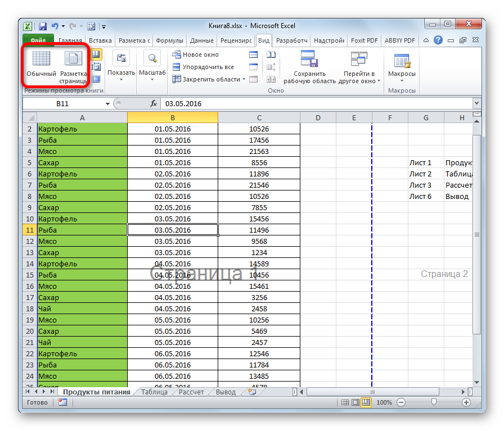Screen dimensions: 504x431
Task: Select Разметка страницы page layout view
Action: point(74,66)
